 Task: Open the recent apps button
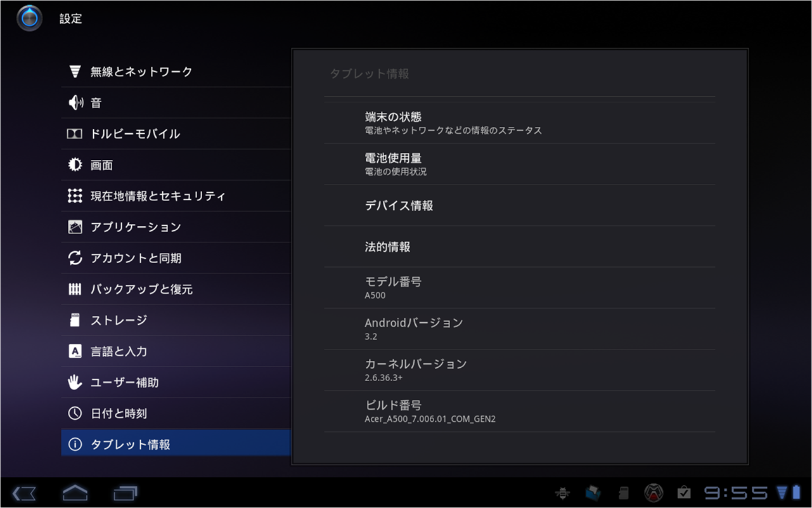[x=126, y=493]
